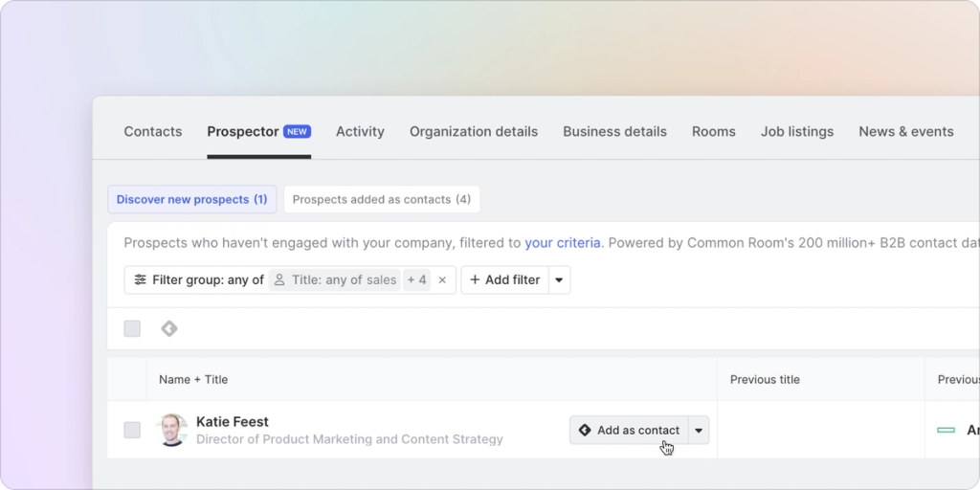
Task: Follow the 'your criteria' link
Action: pos(563,242)
